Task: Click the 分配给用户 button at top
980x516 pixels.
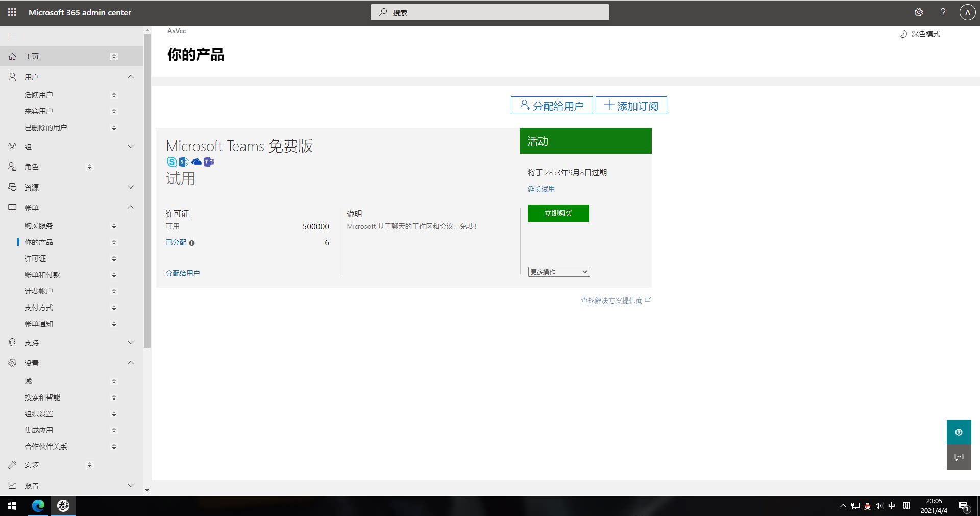Action: click(552, 105)
